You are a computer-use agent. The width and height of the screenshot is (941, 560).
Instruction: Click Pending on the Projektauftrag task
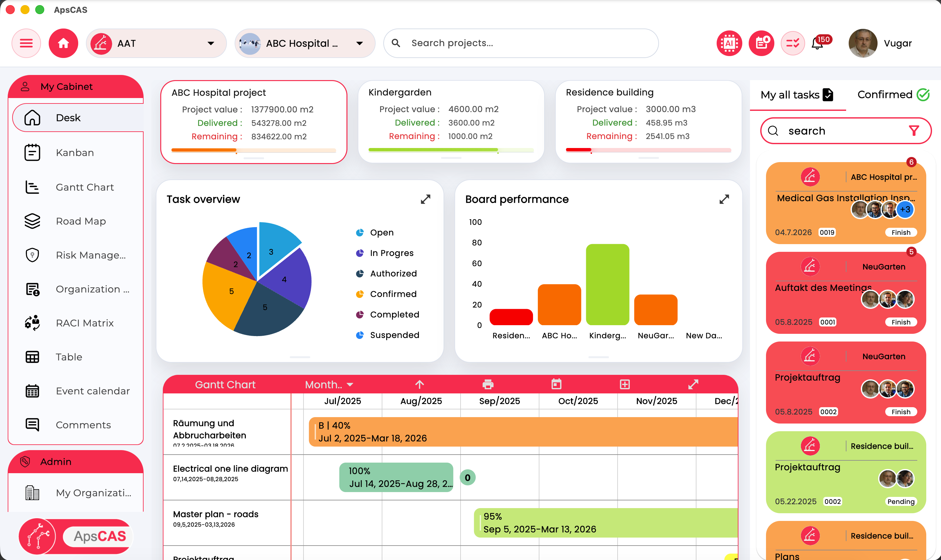coord(900,501)
